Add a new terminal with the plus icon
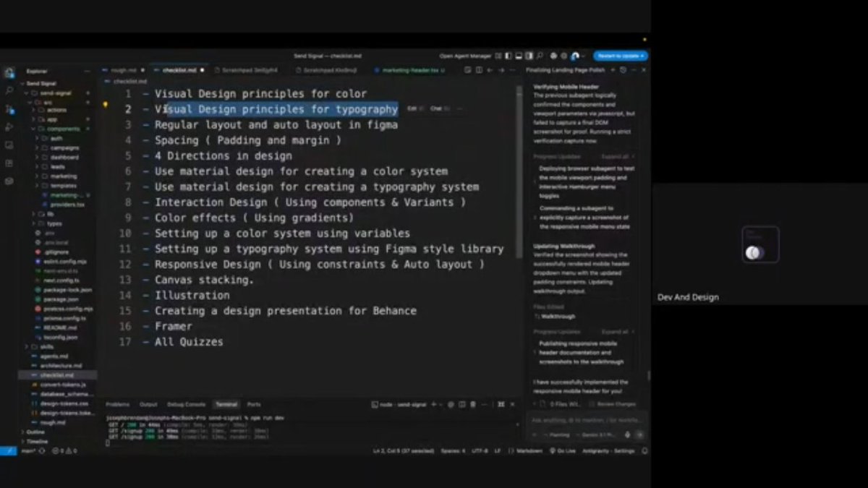The height and width of the screenshot is (488, 868). pos(433,404)
